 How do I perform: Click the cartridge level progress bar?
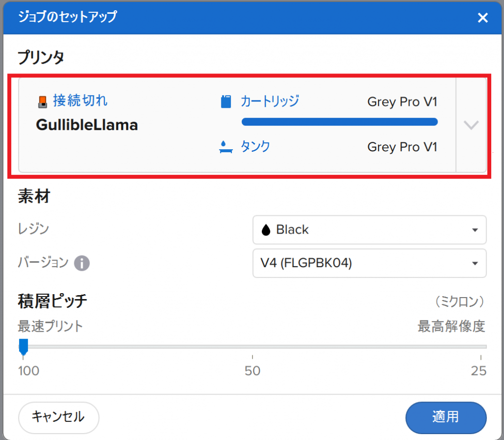[339, 122]
